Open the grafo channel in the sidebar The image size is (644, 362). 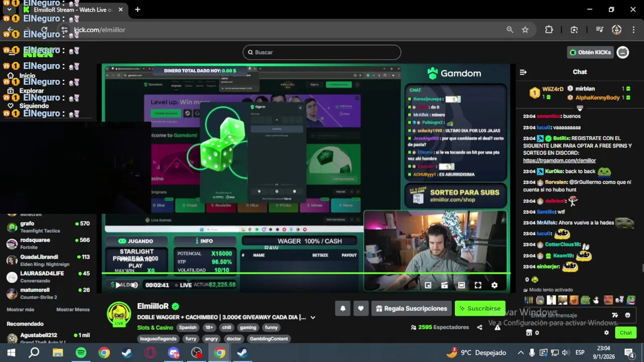click(48, 227)
